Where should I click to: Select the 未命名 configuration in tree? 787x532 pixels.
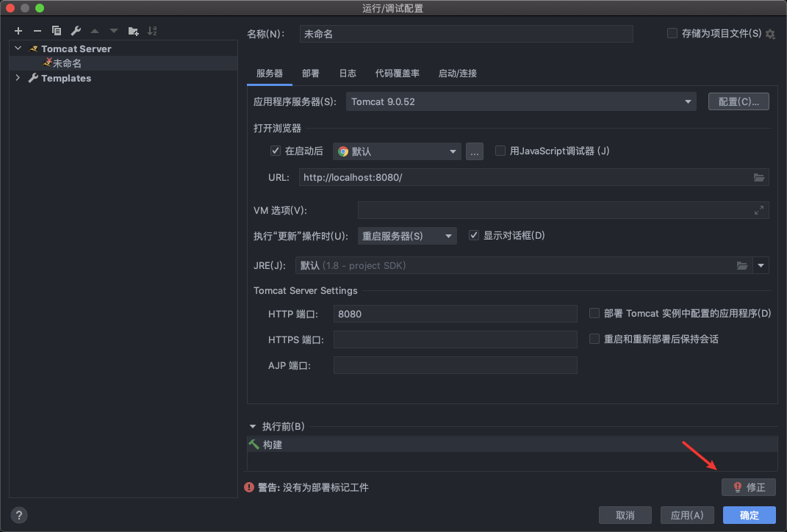(x=123, y=63)
